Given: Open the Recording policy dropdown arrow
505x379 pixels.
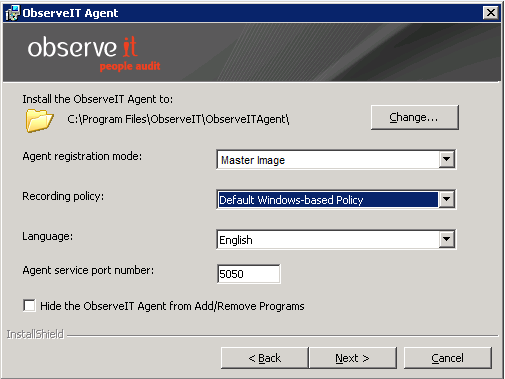Looking at the screenshot, I should click(x=446, y=199).
